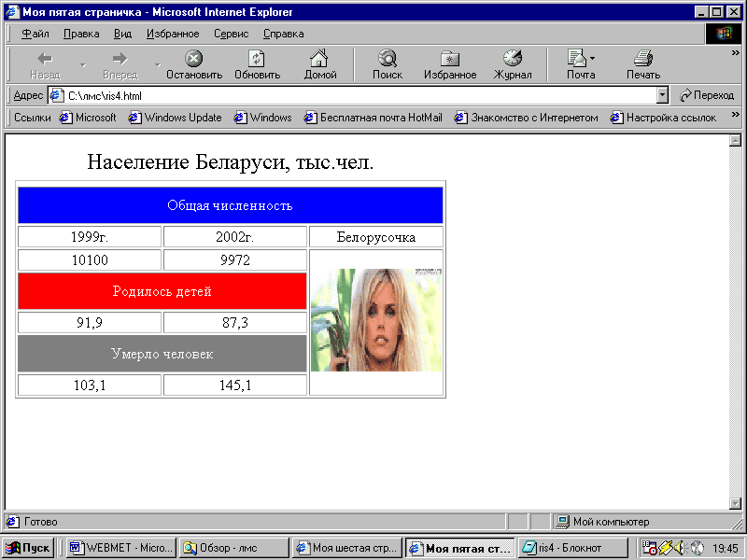Click the Windows logo throbber icon
Image resolution: width=747 pixels, height=560 pixels.
[x=723, y=34]
